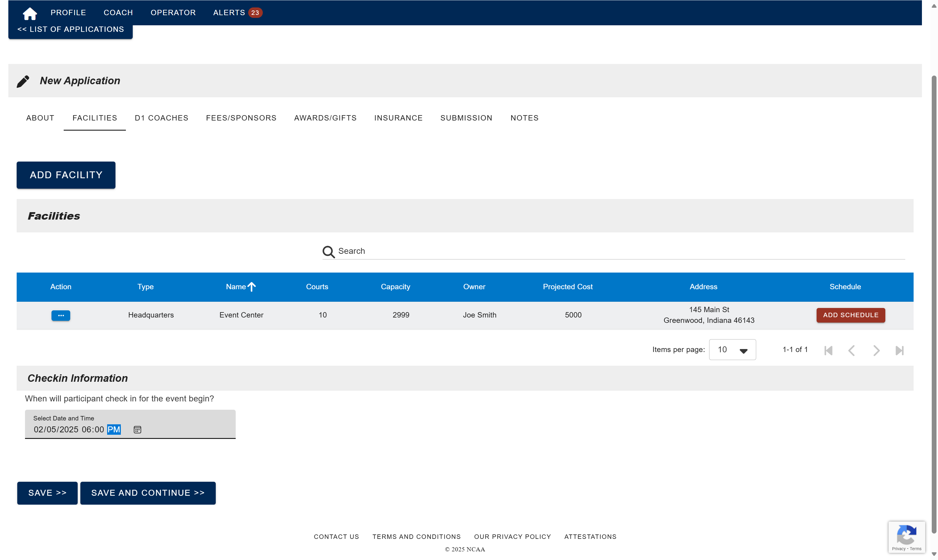Click the page vertical scrollbar
This screenshot has height=560, width=938.
click(934, 304)
